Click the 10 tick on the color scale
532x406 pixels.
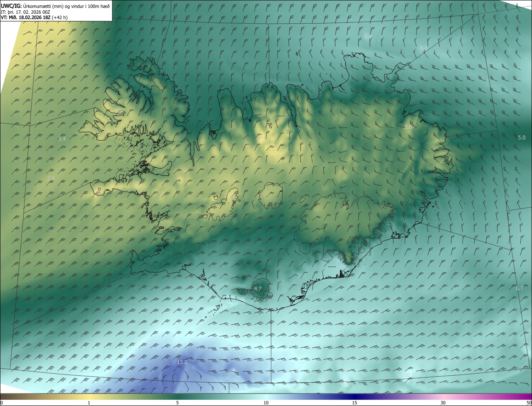click(266, 403)
